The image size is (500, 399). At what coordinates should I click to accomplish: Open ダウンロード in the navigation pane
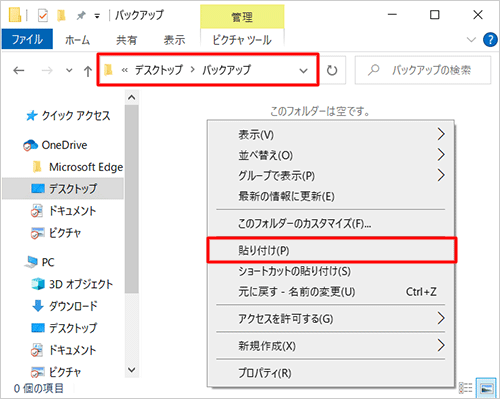pos(73,306)
